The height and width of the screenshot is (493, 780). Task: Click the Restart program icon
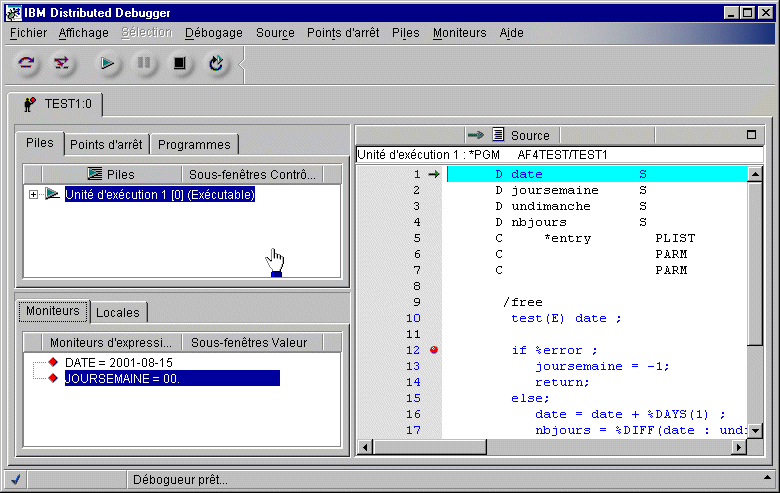pyautogui.click(x=216, y=63)
